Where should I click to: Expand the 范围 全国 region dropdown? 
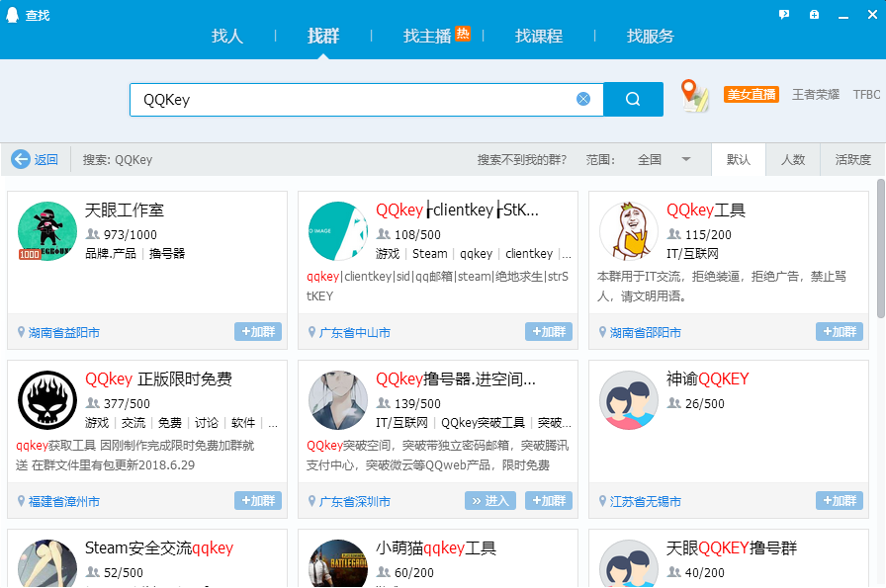tap(685, 159)
